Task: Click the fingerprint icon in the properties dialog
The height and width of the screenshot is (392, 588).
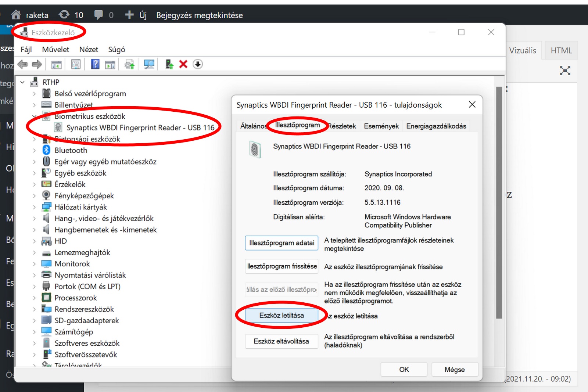Action: pos(255,150)
